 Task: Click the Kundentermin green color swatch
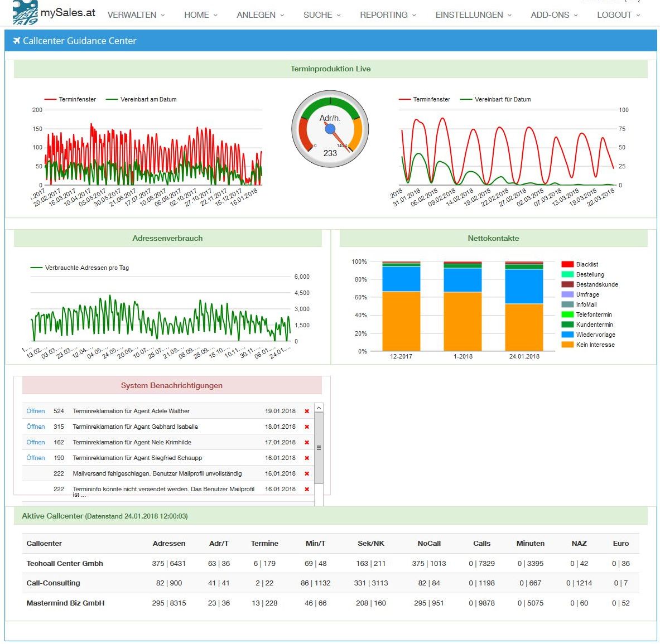pyautogui.click(x=567, y=325)
